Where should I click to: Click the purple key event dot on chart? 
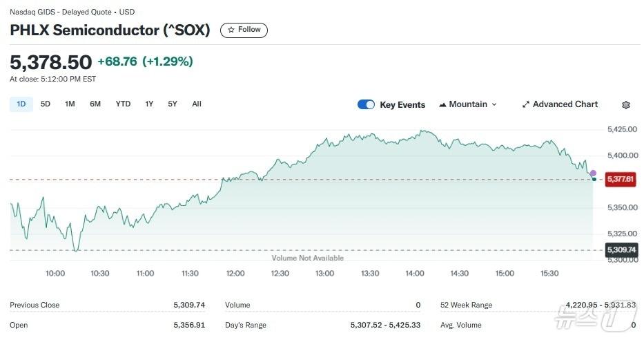click(x=593, y=173)
